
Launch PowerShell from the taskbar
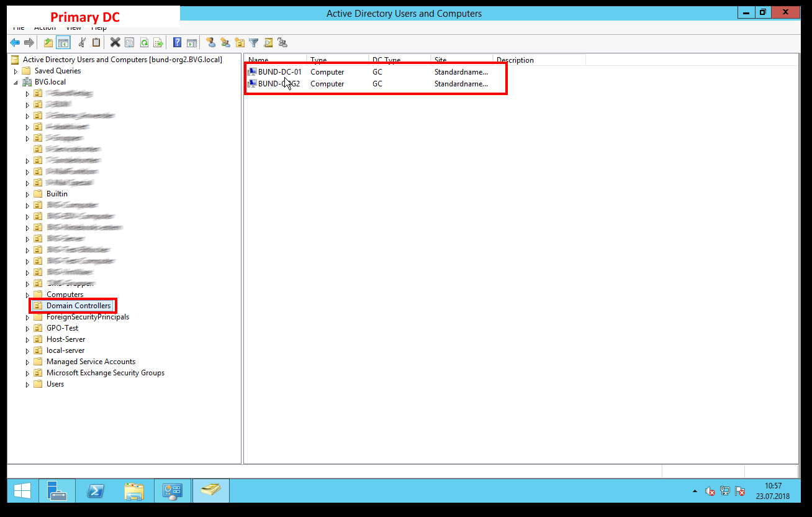tap(96, 491)
